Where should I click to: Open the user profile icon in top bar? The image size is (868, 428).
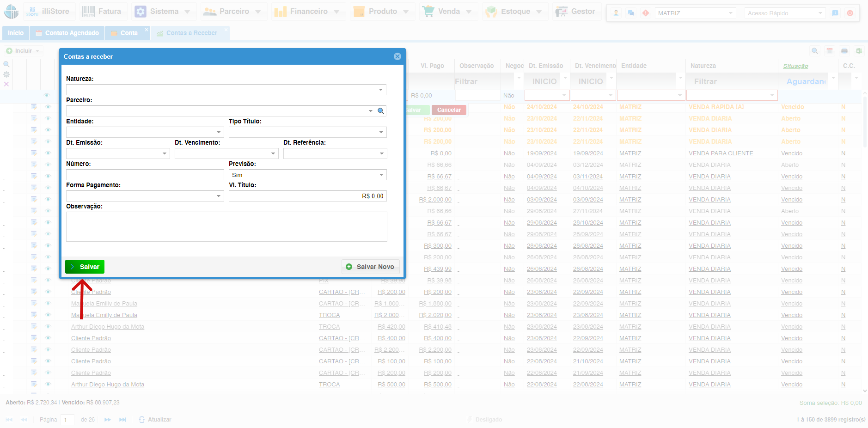pos(616,13)
